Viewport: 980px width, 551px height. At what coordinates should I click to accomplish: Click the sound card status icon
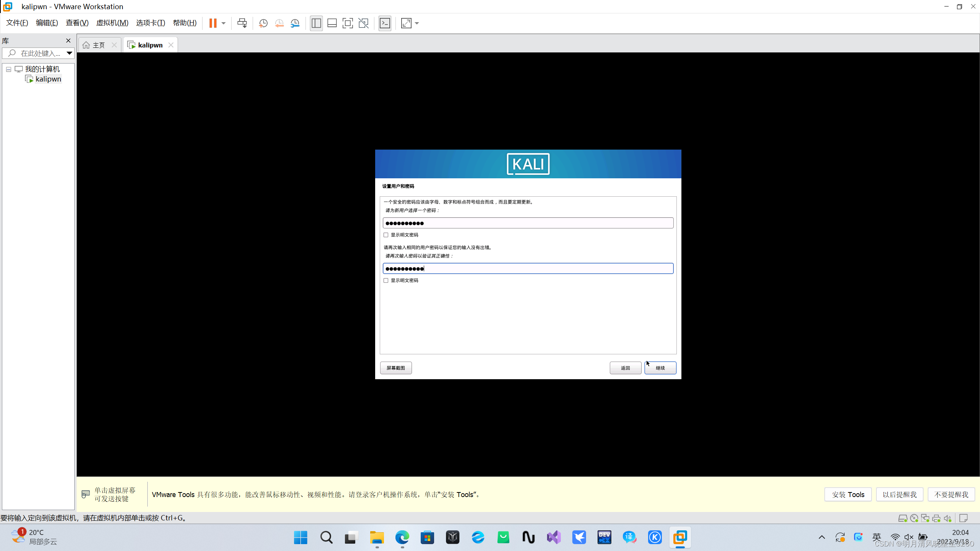pos(948,518)
